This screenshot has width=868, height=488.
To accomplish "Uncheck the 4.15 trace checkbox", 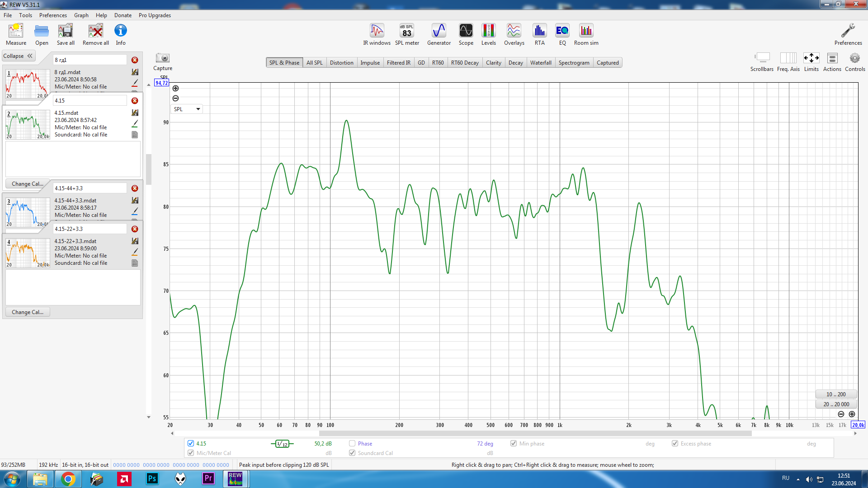I will tap(191, 444).
